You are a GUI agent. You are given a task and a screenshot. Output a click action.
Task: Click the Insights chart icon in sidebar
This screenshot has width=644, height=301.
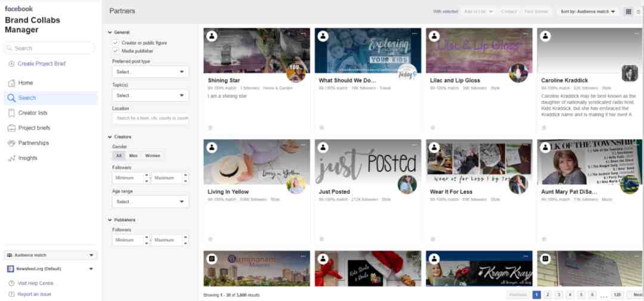click(x=11, y=158)
